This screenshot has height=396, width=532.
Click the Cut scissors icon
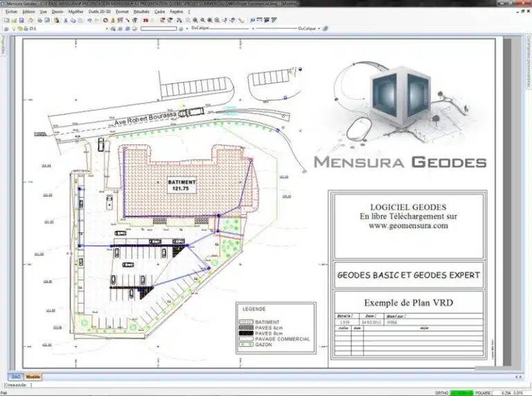[66, 21]
